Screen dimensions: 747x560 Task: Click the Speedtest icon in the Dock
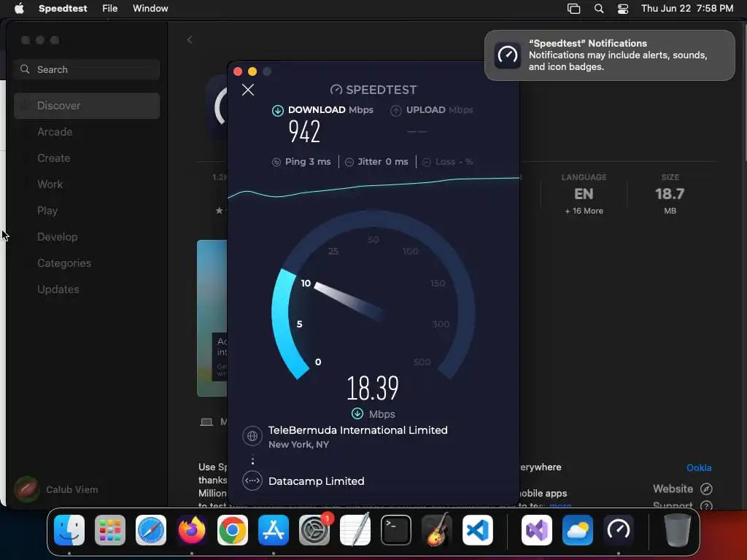(619, 529)
